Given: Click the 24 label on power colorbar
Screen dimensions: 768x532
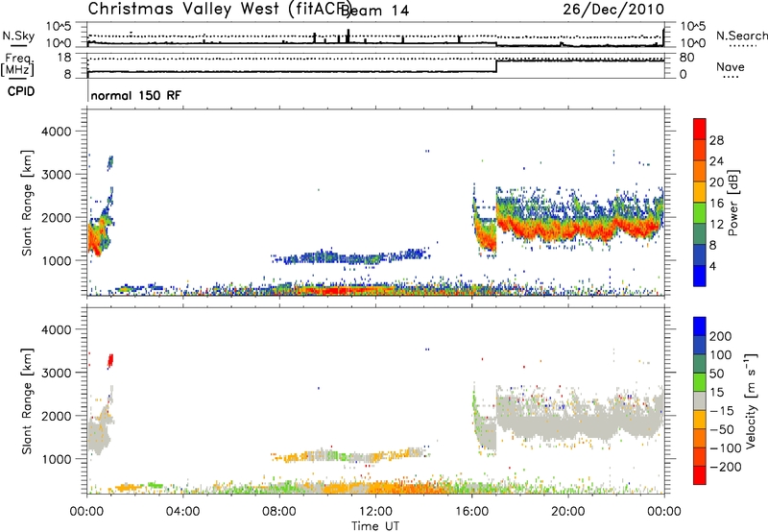Looking at the screenshot, I should 716,161.
